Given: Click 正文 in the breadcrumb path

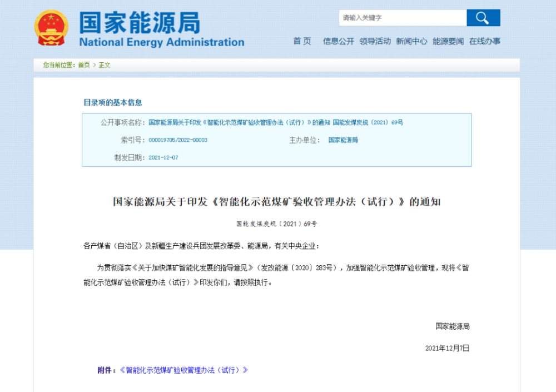Looking at the screenshot, I should pyautogui.click(x=105, y=65).
